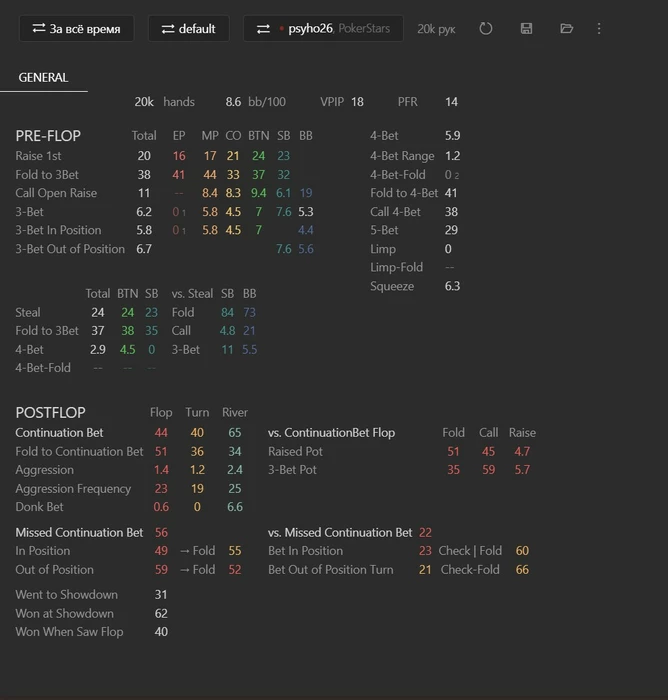Click swap arrows icon on За всё время
The height and width of the screenshot is (700, 668).
39,29
